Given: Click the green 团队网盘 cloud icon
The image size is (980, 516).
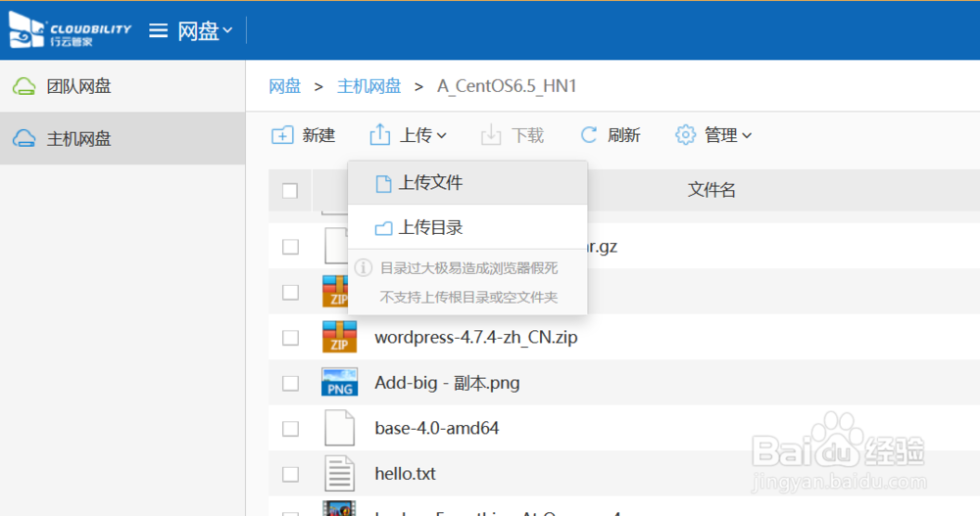Looking at the screenshot, I should pos(24,86).
